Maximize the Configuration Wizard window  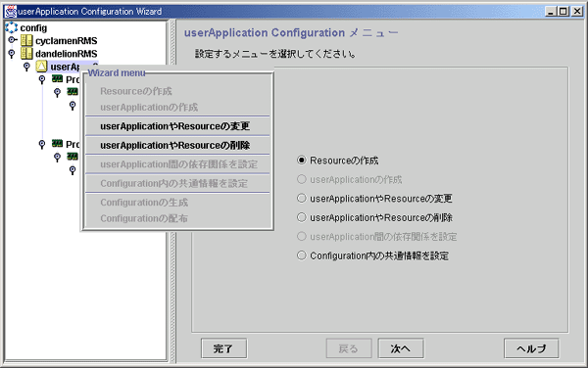pos(563,12)
